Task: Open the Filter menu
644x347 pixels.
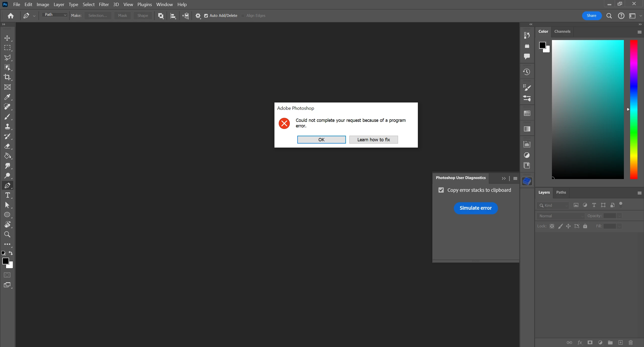Action: (104, 5)
